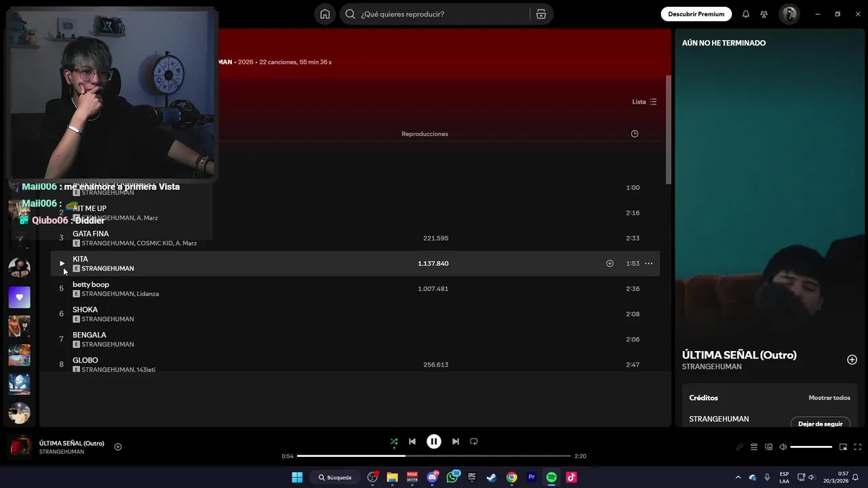This screenshot has height=488, width=868.
Task: Open the taskbar clock and calendar
Action: (x=835, y=477)
